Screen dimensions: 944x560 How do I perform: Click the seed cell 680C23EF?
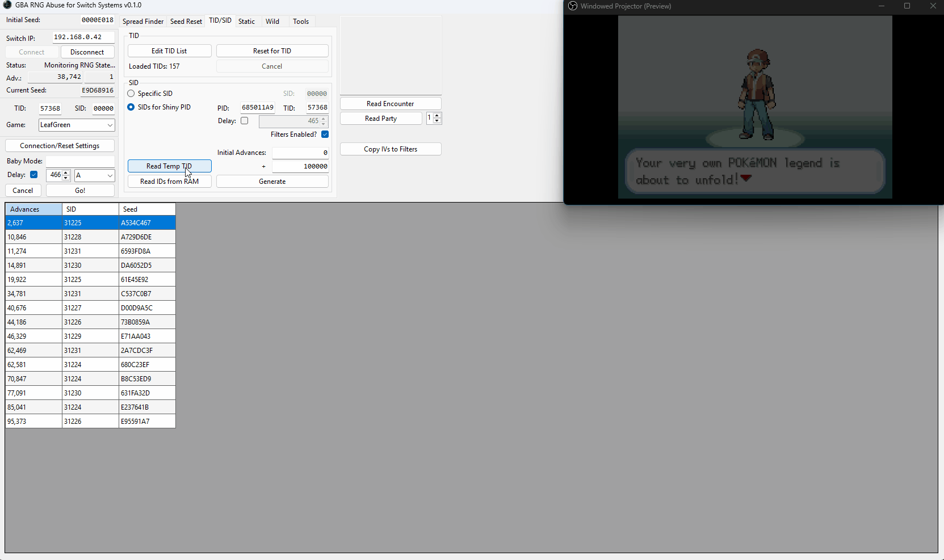[147, 365]
